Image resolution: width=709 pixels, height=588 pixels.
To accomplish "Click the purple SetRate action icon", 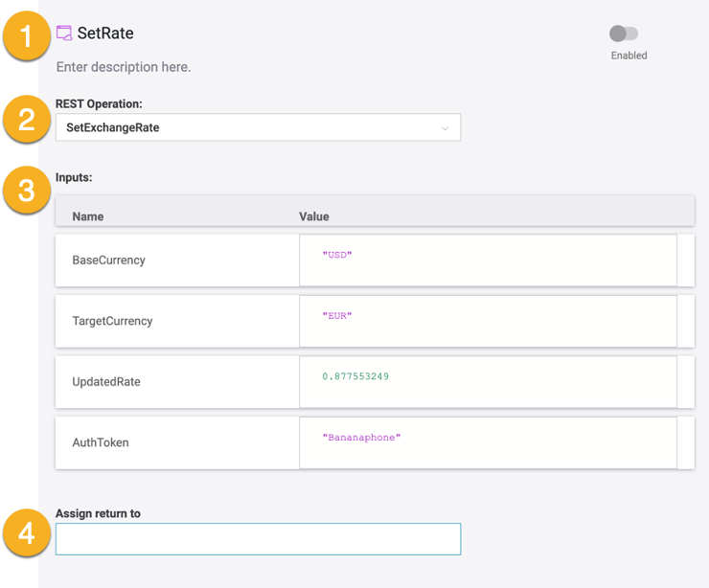I will pos(64,34).
